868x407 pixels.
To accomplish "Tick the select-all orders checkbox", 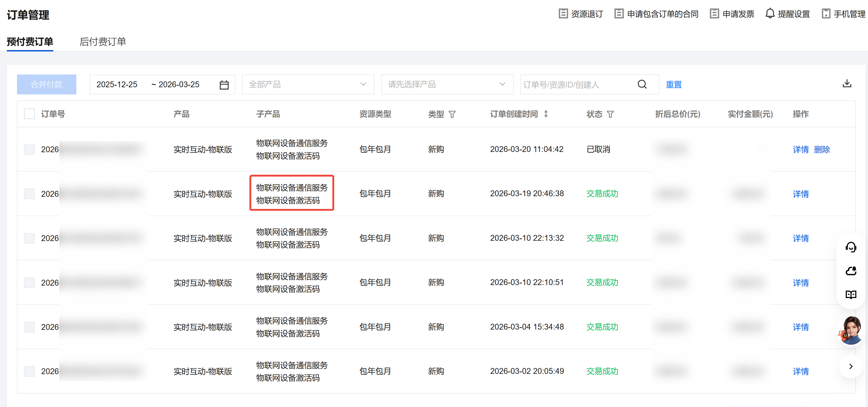I will (x=30, y=114).
